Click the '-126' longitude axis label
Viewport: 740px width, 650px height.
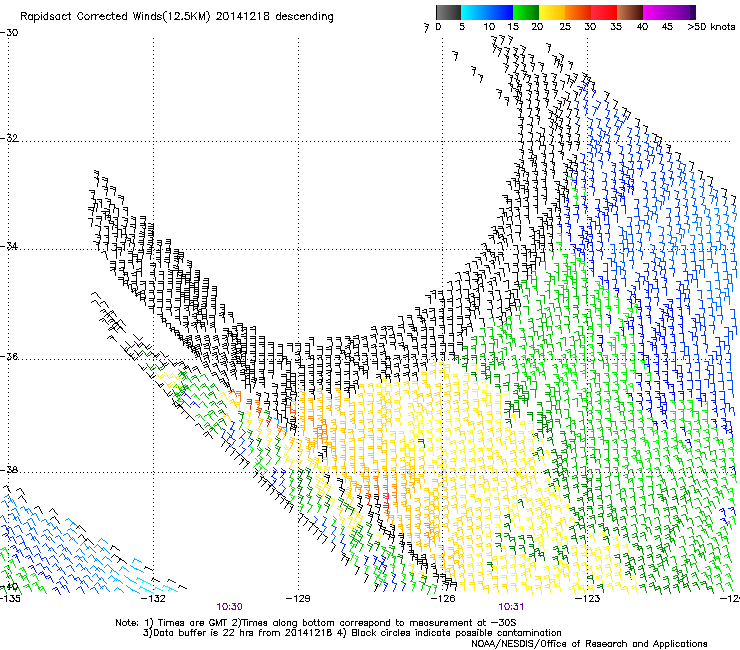pyautogui.click(x=443, y=599)
